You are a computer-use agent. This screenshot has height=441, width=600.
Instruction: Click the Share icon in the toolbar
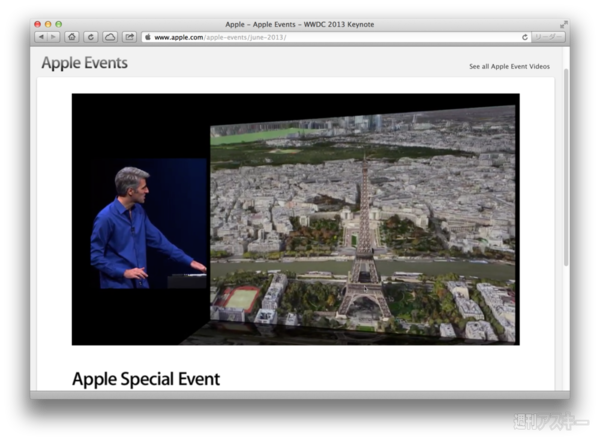129,37
